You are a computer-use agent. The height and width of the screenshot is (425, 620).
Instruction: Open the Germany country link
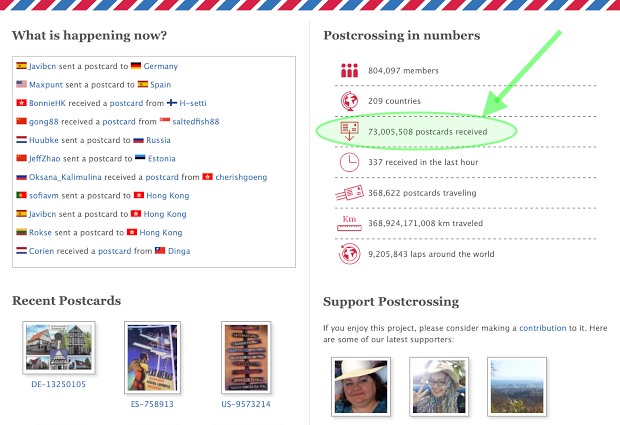(x=161, y=66)
